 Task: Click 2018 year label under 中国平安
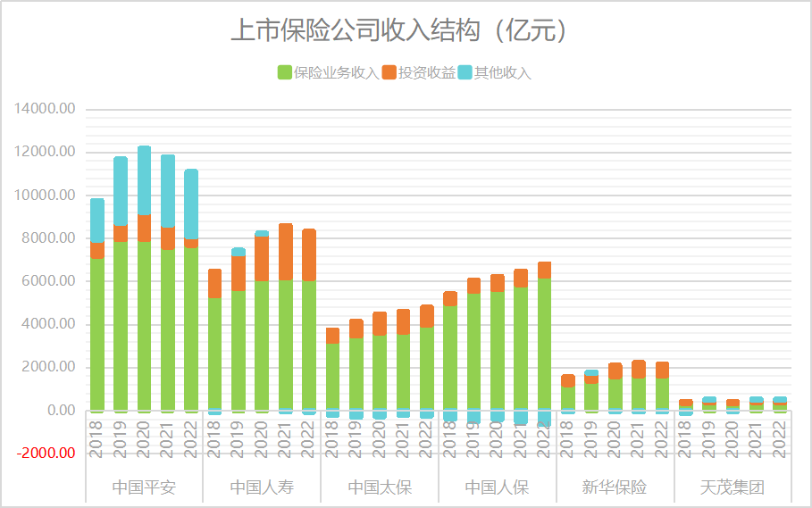click(96, 439)
